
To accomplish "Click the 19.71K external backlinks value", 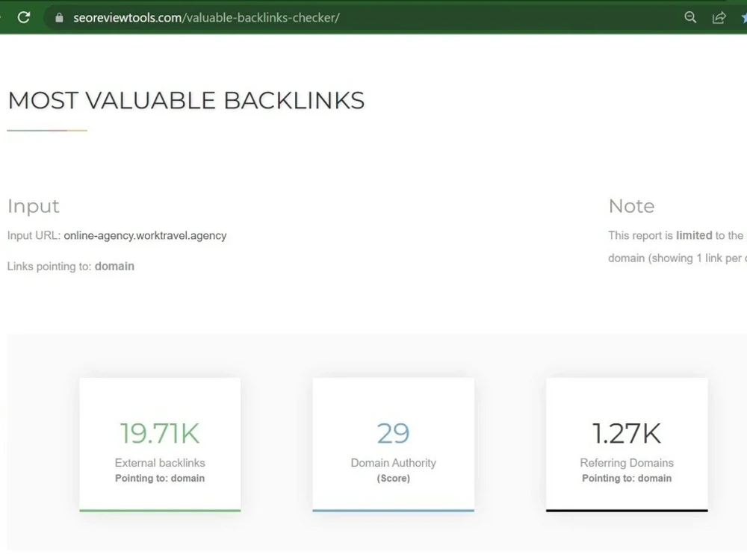I will coord(160,433).
